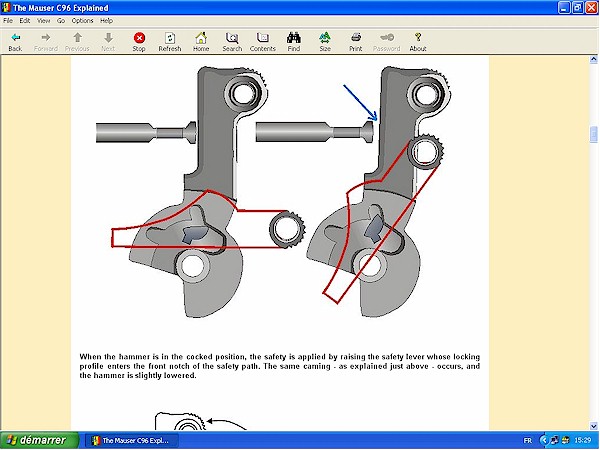Click the Previous up-arrow toolbar icon

click(x=77, y=37)
